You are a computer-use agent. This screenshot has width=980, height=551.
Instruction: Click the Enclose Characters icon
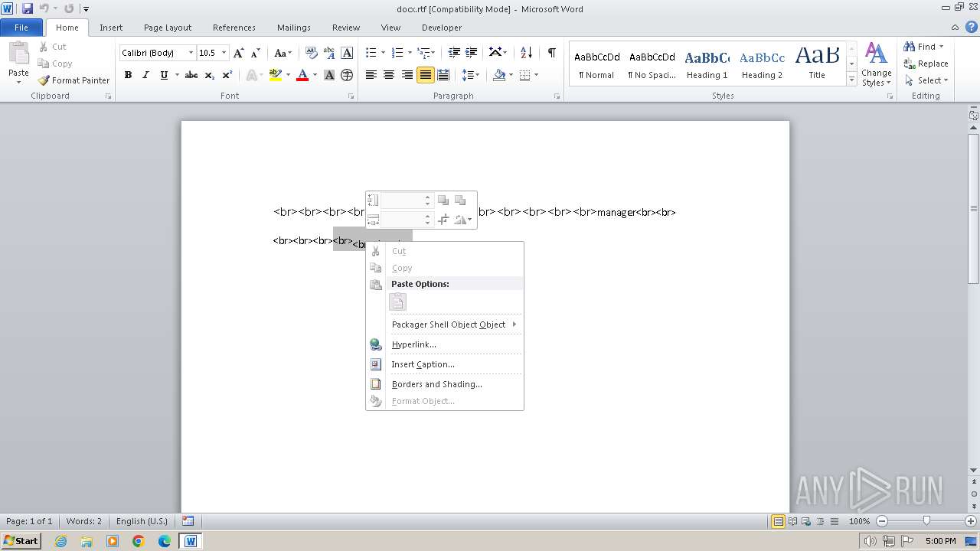point(347,75)
